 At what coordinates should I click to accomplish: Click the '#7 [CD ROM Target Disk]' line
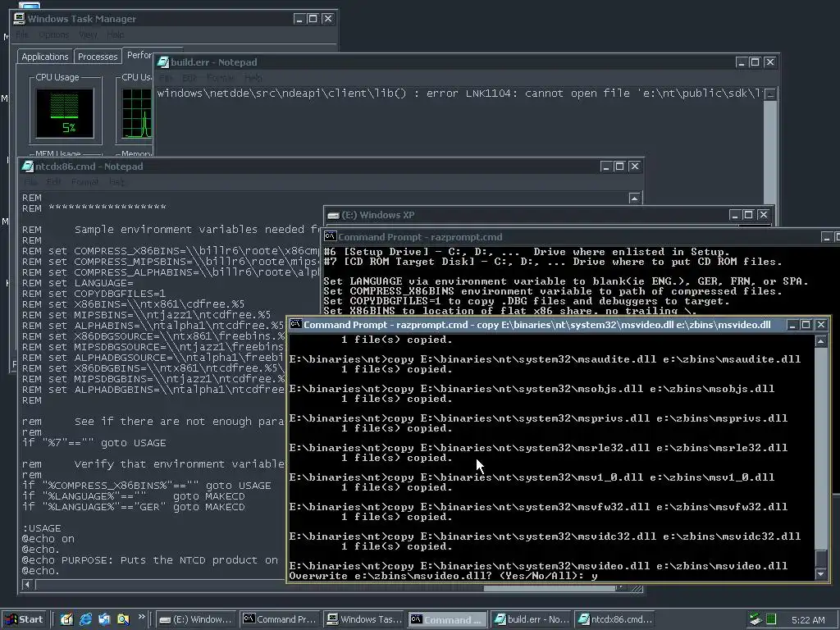[x=552, y=262]
